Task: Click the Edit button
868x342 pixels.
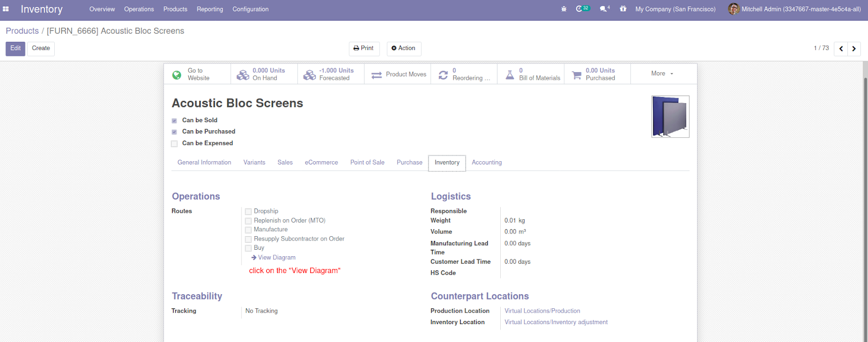Action: (x=15, y=48)
